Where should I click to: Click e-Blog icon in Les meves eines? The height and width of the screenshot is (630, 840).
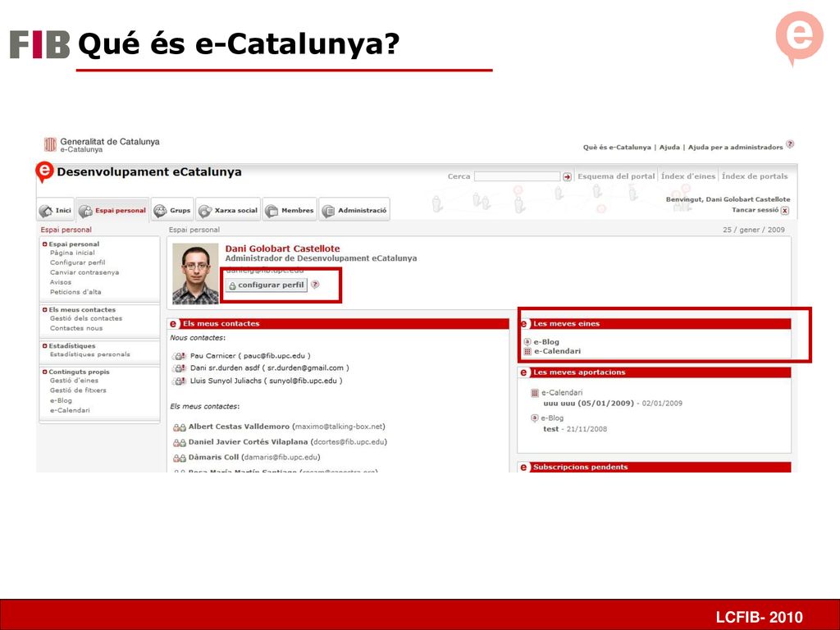527,342
